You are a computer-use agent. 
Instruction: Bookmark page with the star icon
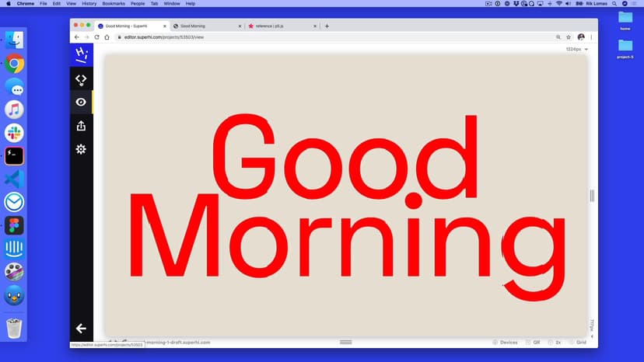(569, 37)
